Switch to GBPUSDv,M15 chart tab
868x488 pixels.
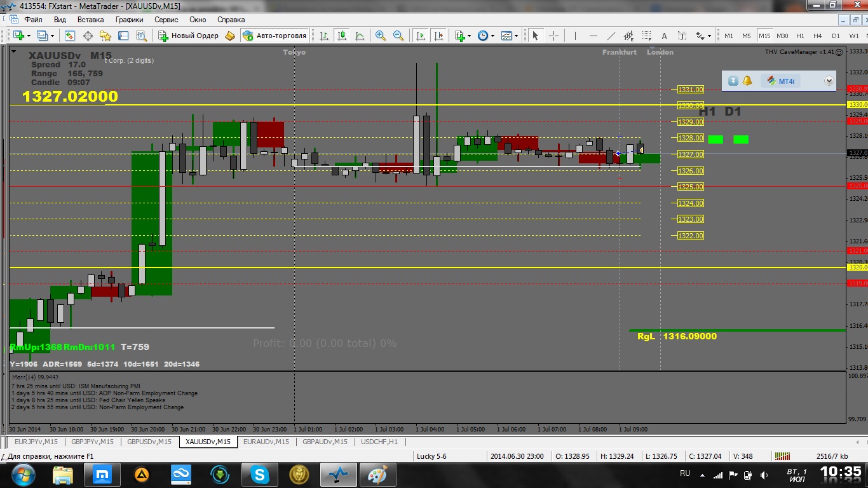point(149,442)
